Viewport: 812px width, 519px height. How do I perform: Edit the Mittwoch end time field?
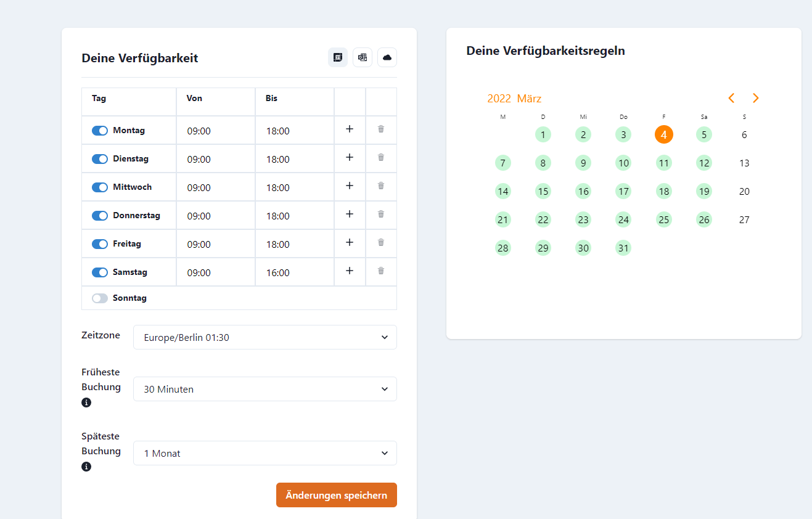point(295,187)
